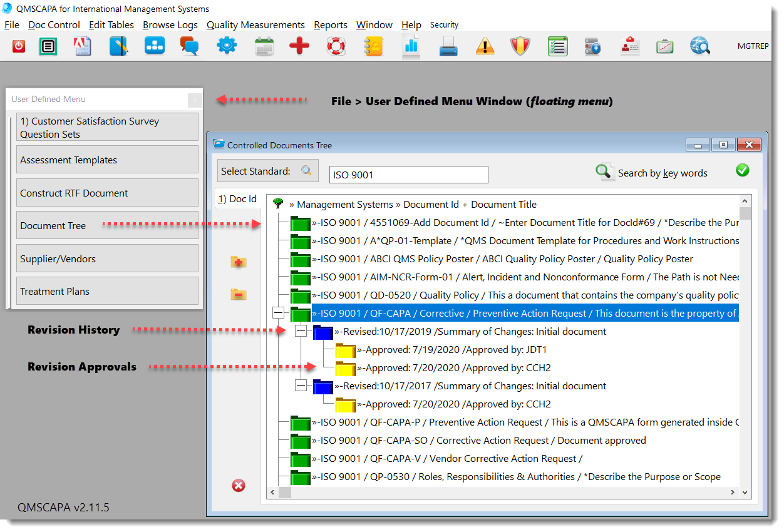Viewport: 784px width, 532px height.
Task: Click the add folder icon beside the tree
Action: [238, 262]
